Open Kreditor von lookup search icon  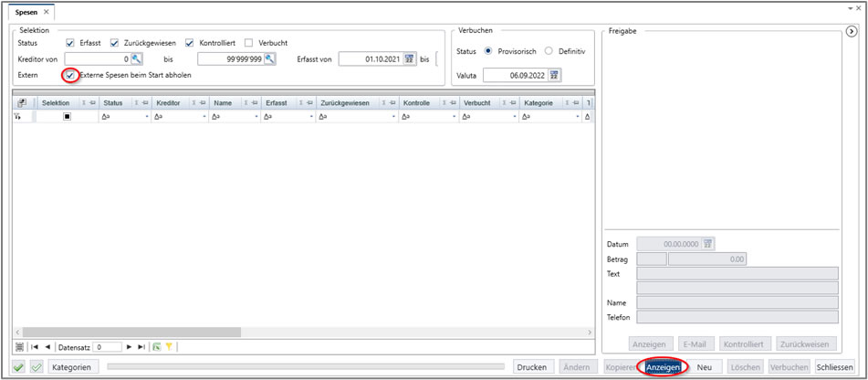pos(137,58)
